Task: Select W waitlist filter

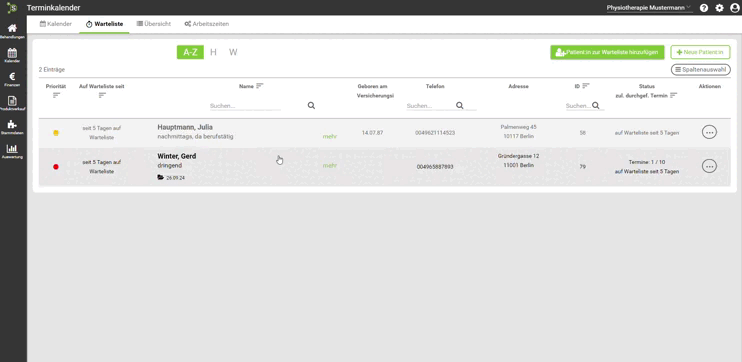Action: [233, 52]
